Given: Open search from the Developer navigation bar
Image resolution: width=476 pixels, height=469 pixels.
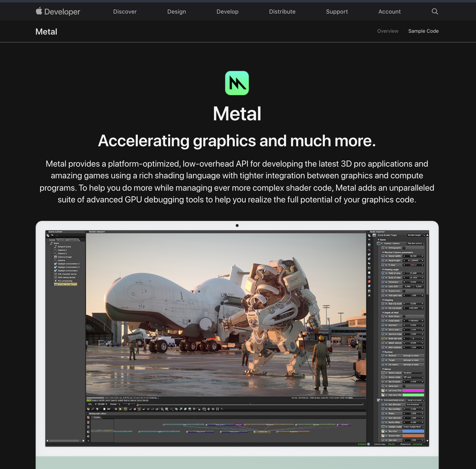Looking at the screenshot, I should pos(435,11).
